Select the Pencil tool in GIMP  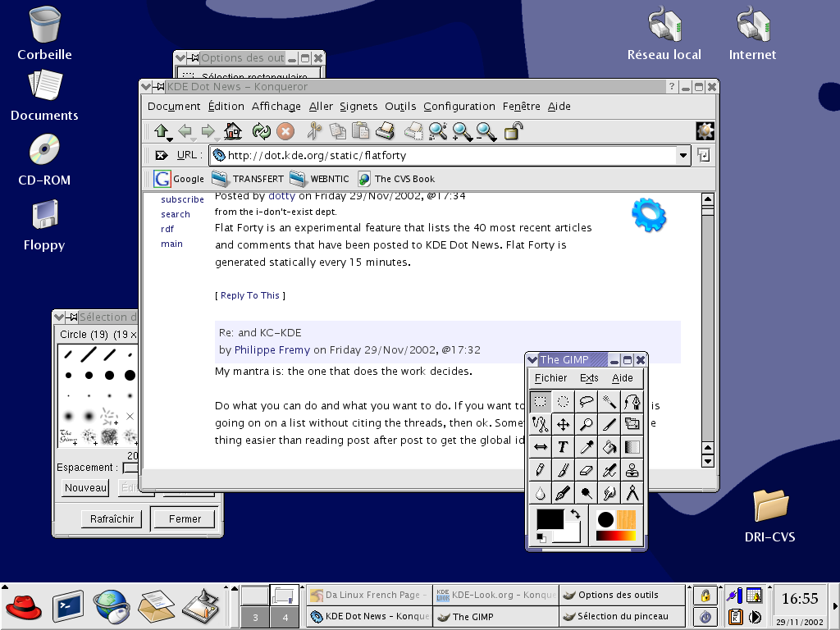point(540,470)
